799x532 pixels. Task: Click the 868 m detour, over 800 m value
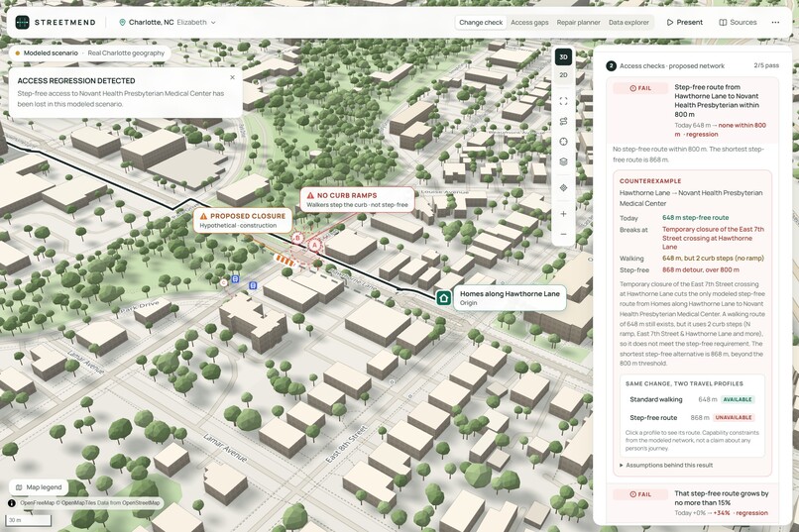point(701,269)
